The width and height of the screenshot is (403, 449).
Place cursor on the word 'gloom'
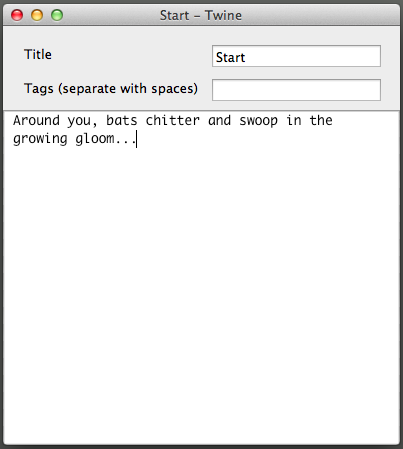pos(95,139)
